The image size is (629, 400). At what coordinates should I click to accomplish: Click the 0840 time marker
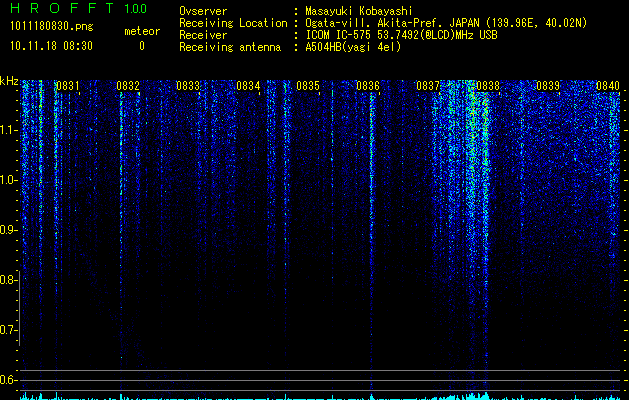click(x=608, y=86)
